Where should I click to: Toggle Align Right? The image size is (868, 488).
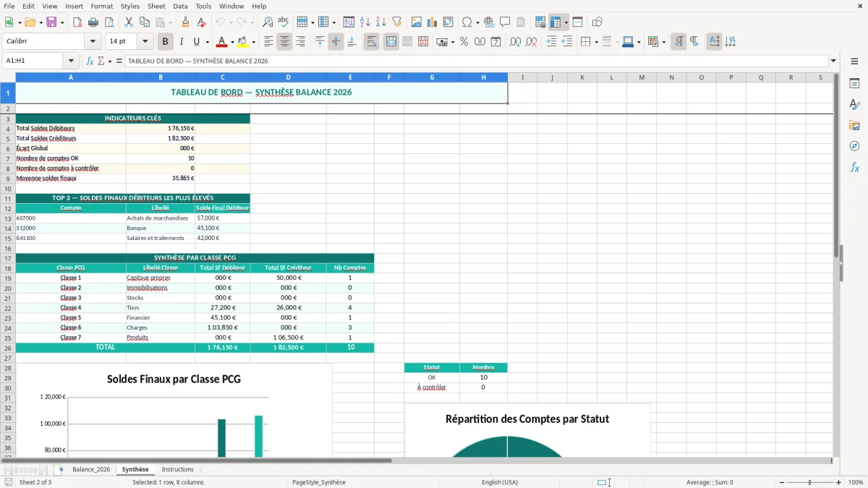click(300, 42)
